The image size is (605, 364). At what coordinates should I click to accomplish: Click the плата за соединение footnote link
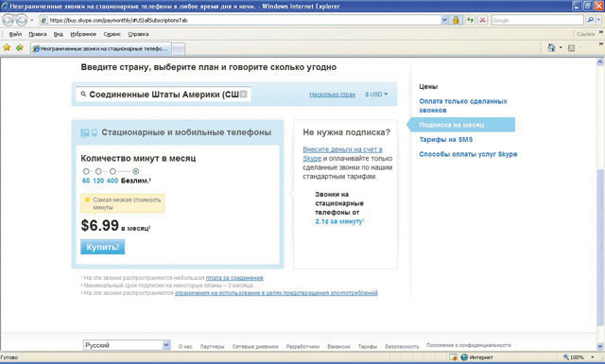(234, 278)
